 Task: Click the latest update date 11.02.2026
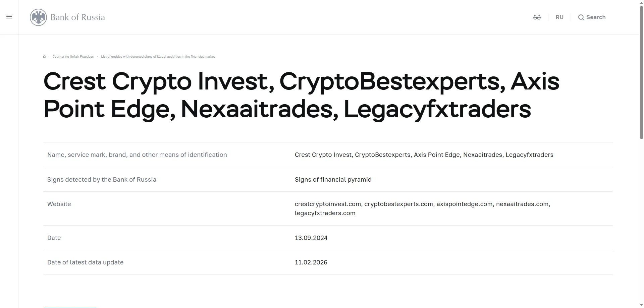(x=311, y=262)
